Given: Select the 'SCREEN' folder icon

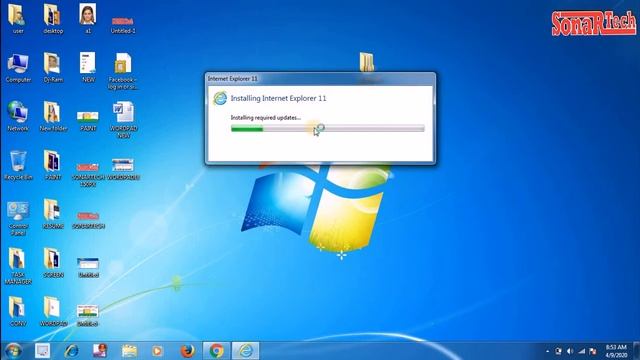Looking at the screenshot, I should click(x=53, y=263).
